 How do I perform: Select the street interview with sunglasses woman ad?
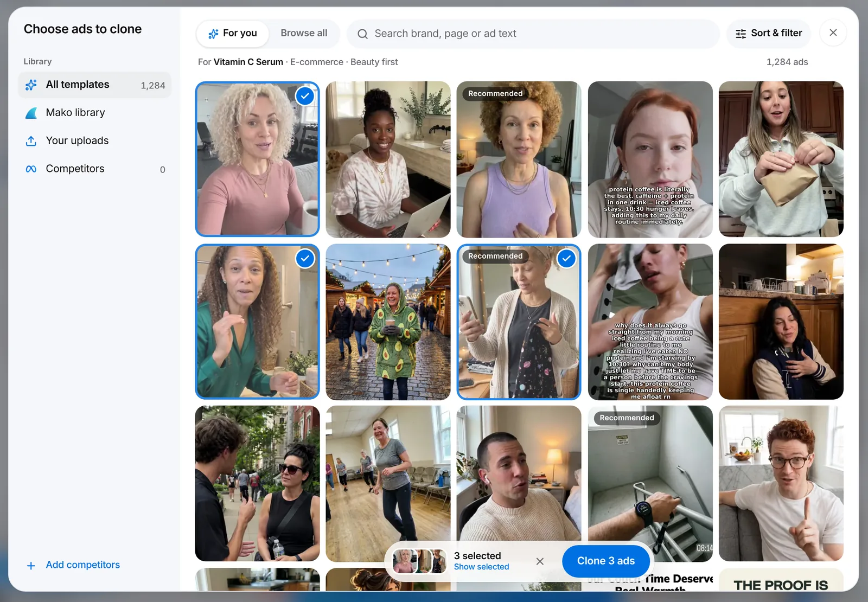tap(257, 484)
